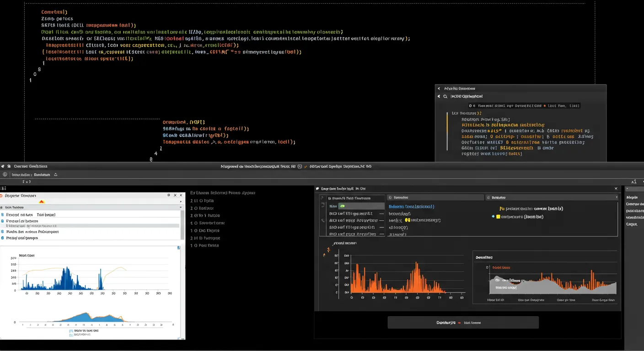Open the dropdown at the dark panel's rightmost column header
The height and width of the screenshot is (351, 644).
(616, 198)
